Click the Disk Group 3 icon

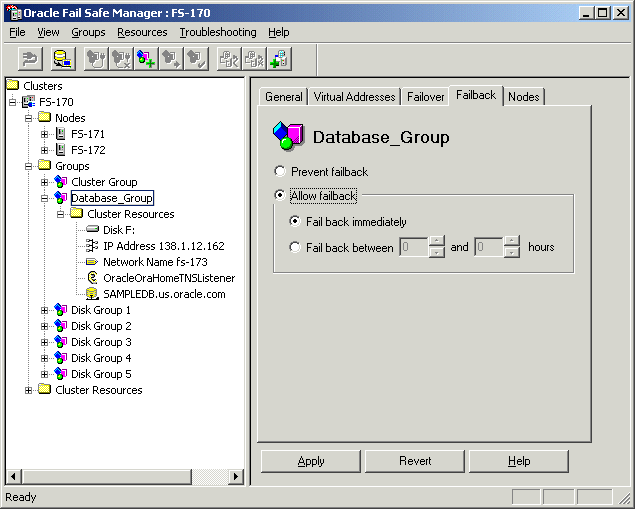click(60, 342)
